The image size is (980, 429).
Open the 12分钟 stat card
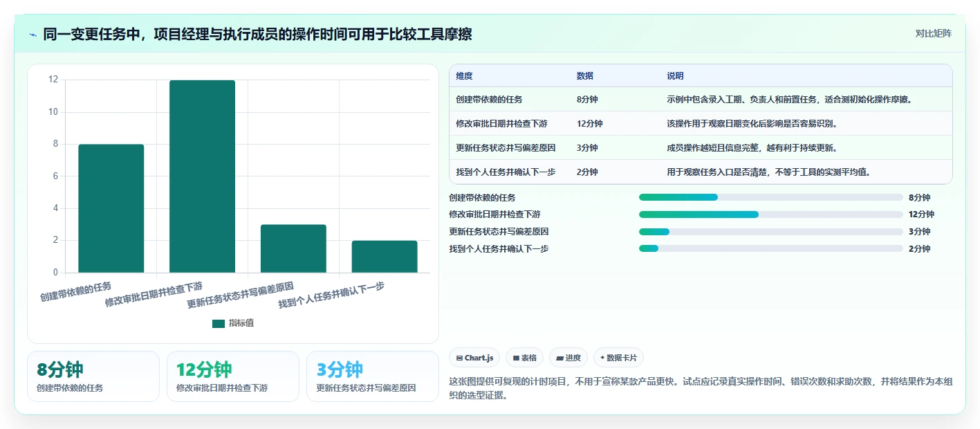coord(233,376)
